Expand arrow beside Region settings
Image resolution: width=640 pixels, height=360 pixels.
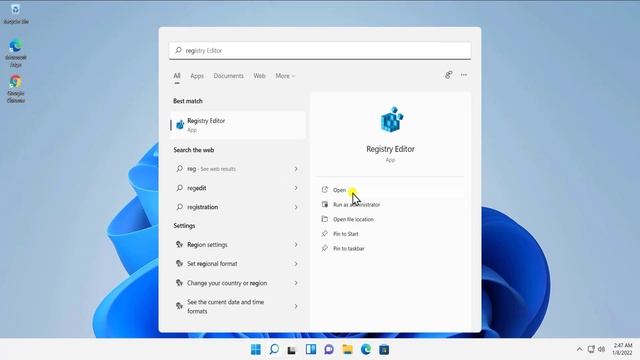pos(296,244)
